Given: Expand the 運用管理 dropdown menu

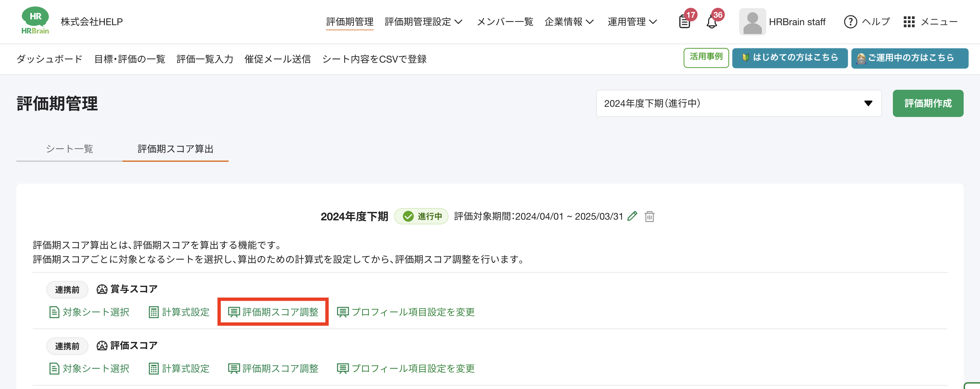Looking at the screenshot, I should point(632,22).
